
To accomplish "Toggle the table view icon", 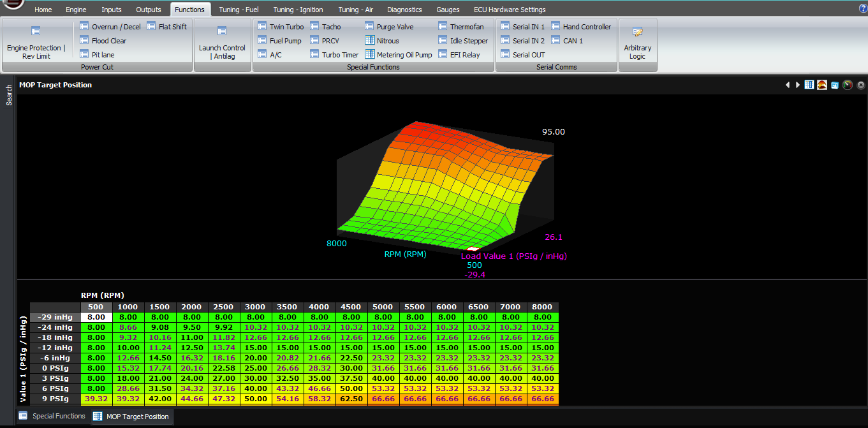I will click(x=809, y=85).
